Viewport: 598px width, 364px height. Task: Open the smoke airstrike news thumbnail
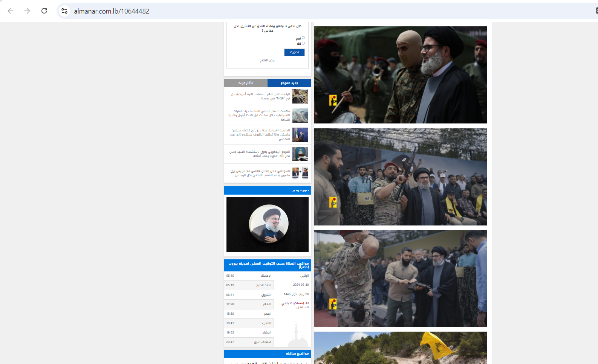pos(300,116)
